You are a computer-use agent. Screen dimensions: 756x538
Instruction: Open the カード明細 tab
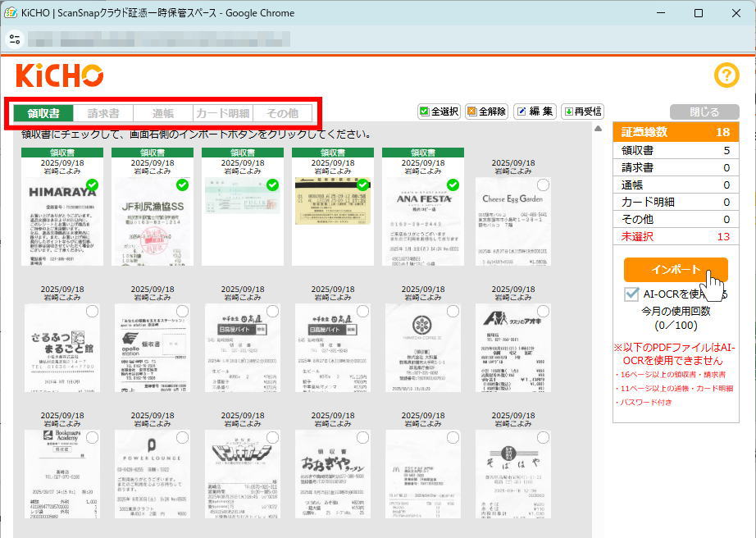point(222,113)
